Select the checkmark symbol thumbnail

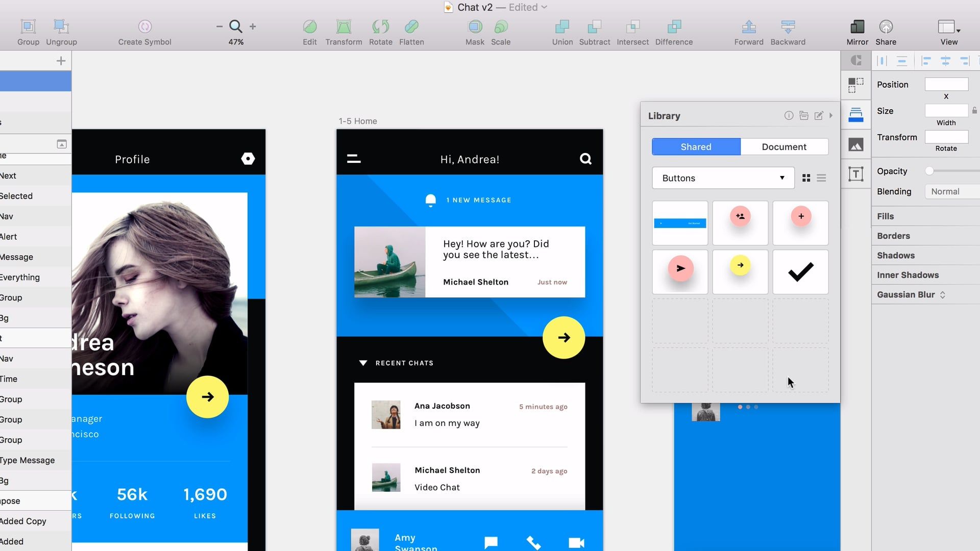pos(800,272)
